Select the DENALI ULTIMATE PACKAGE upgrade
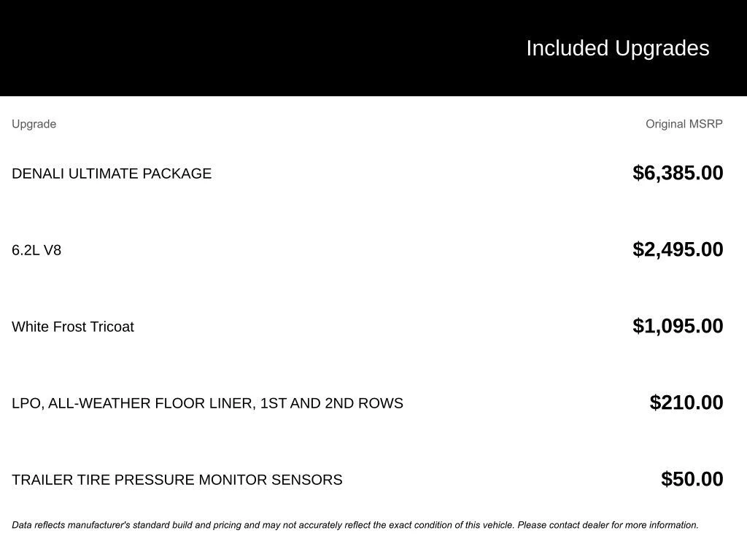747x560 pixels. coord(112,174)
